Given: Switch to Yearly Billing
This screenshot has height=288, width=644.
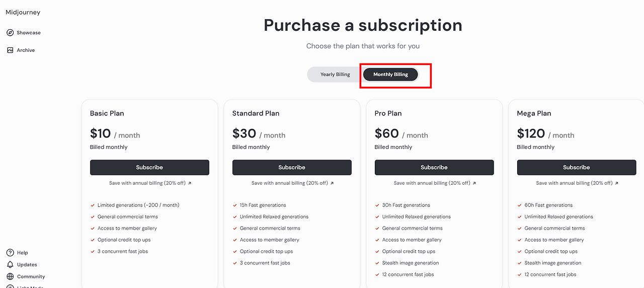Looking at the screenshot, I should tap(335, 75).
